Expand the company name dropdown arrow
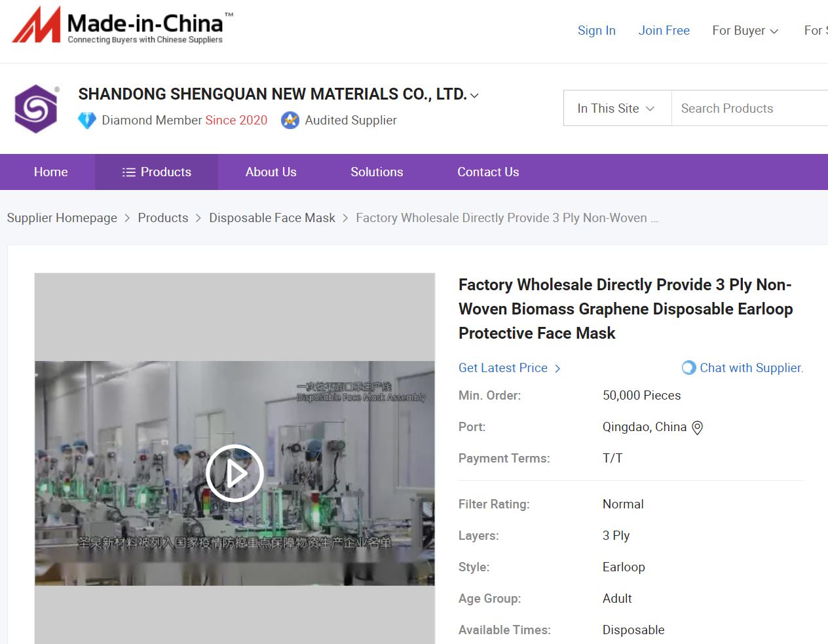This screenshot has width=828, height=644. (474, 96)
